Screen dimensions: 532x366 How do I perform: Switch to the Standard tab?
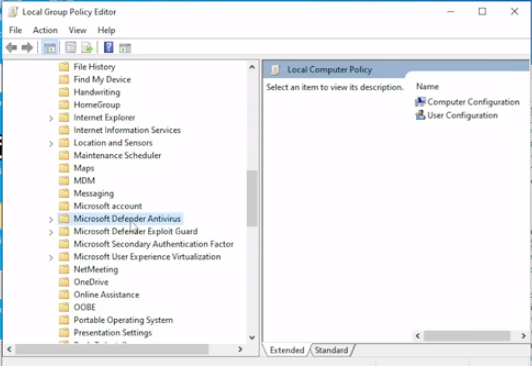[x=331, y=350]
